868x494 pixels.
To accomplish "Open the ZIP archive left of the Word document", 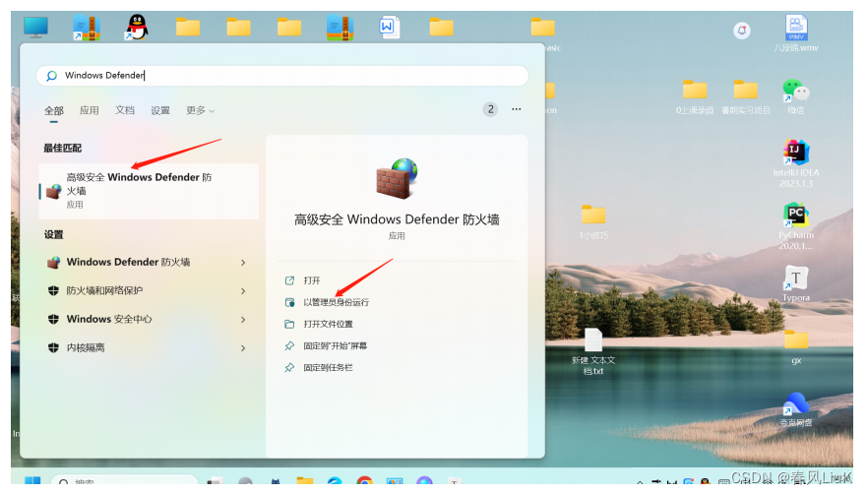I will (340, 28).
